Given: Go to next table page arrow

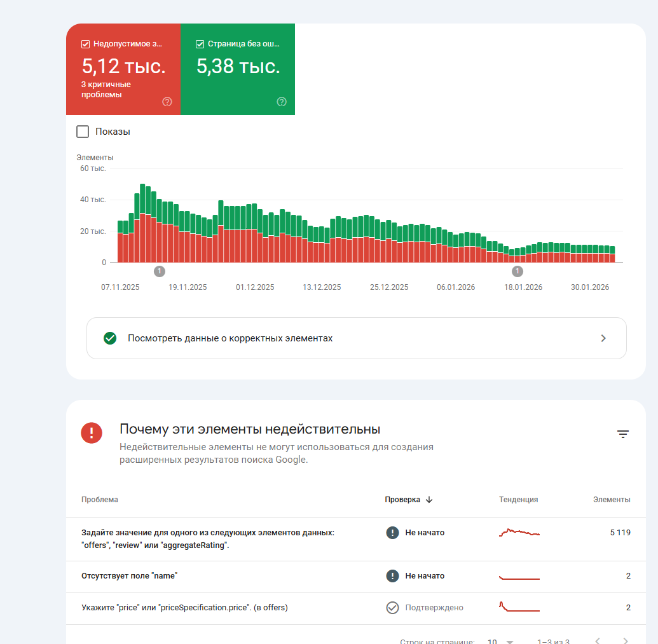Looking at the screenshot, I should pyautogui.click(x=626, y=641).
